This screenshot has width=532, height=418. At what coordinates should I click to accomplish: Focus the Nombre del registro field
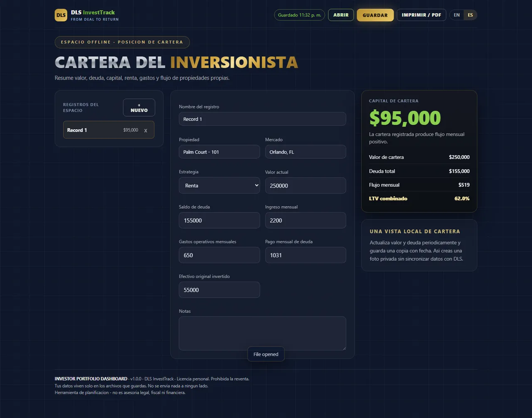coord(262,119)
